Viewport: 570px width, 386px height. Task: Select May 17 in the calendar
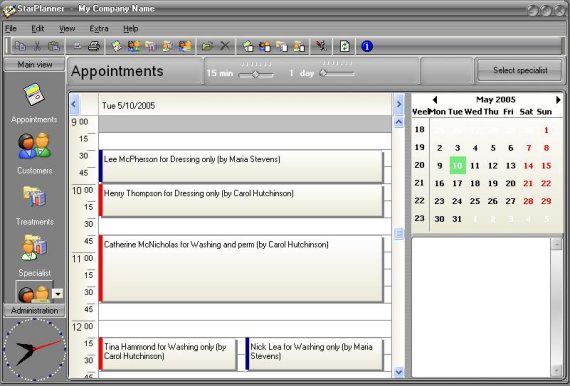(457, 183)
